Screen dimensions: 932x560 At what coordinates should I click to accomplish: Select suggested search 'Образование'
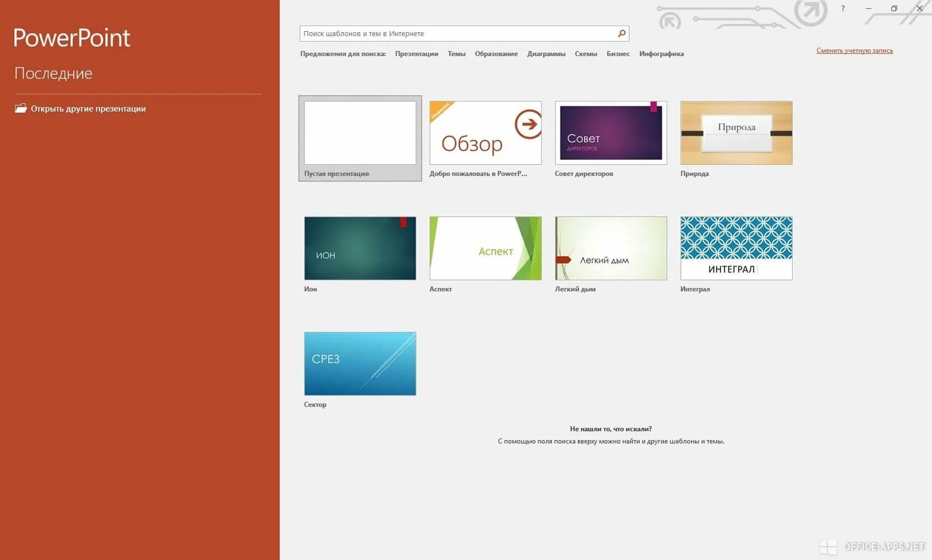click(x=496, y=54)
